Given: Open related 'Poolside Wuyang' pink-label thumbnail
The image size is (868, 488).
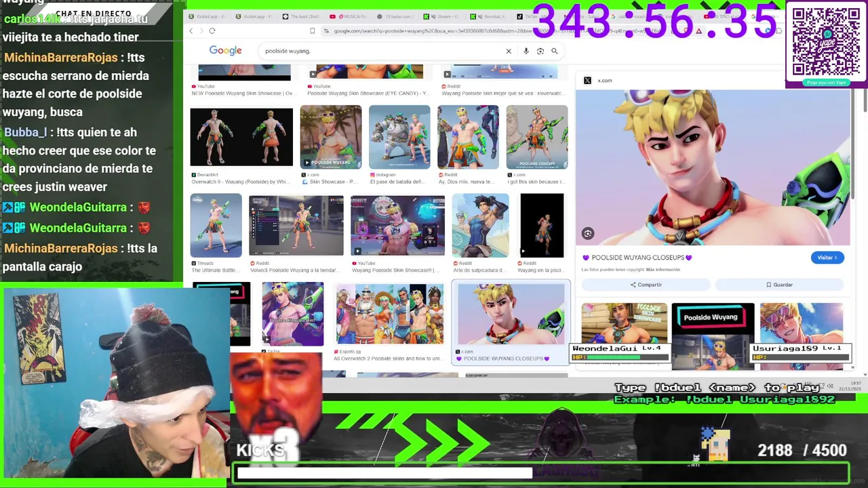Looking at the screenshot, I should [x=713, y=335].
